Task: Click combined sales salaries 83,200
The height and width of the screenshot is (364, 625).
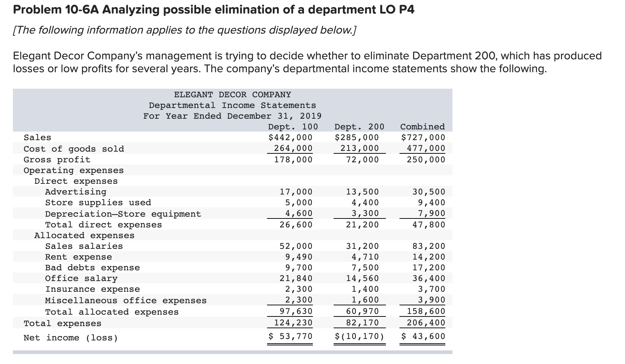Action: 428,246
